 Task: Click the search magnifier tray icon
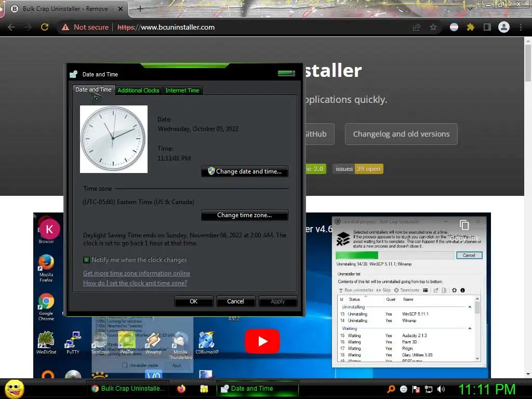coord(391,389)
